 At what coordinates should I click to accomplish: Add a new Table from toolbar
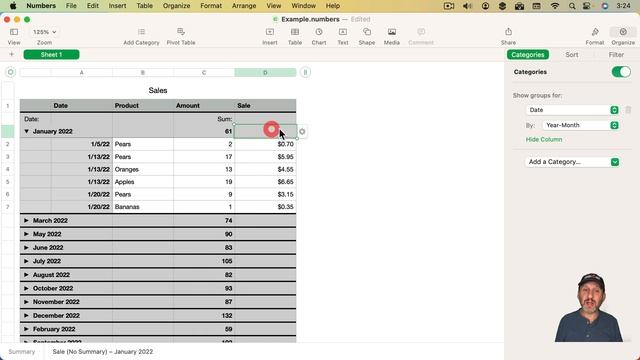point(295,32)
